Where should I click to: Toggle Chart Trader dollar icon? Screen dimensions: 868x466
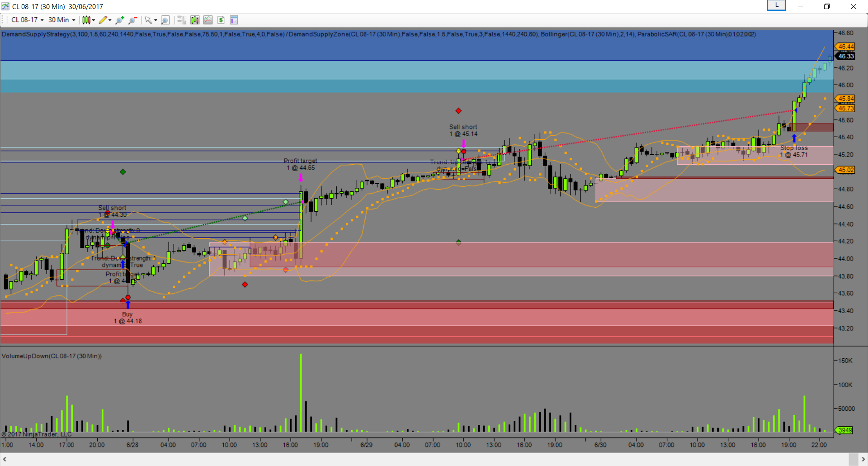click(x=221, y=20)
